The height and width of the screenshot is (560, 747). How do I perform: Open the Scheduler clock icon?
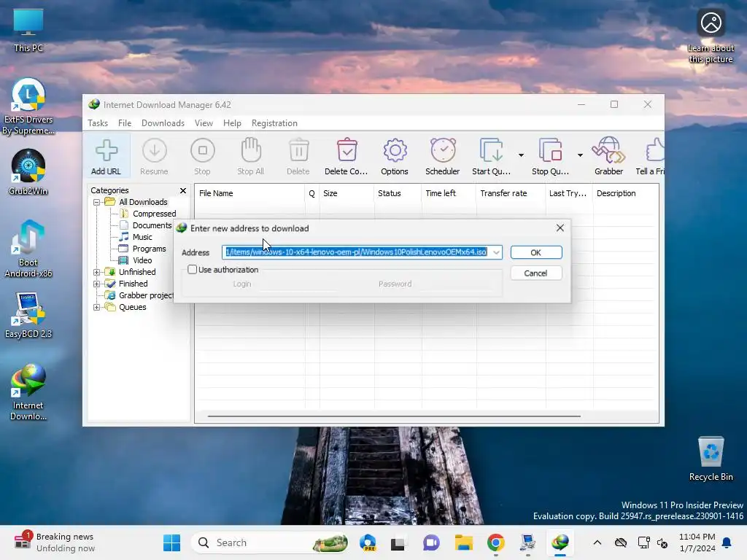tap(443, 156)
